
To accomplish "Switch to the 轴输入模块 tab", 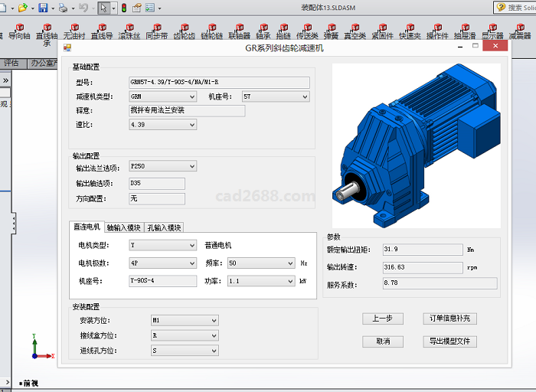I will [x=123, y=227].
